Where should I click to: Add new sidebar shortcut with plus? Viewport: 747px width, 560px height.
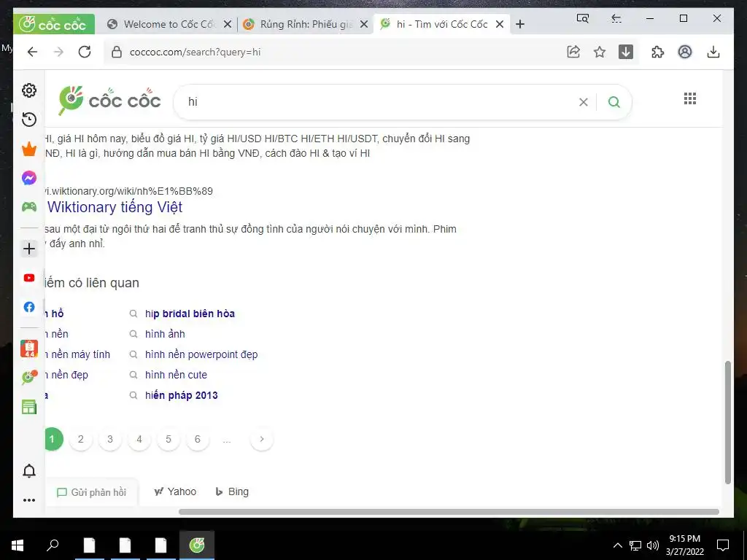click(29, 249)
